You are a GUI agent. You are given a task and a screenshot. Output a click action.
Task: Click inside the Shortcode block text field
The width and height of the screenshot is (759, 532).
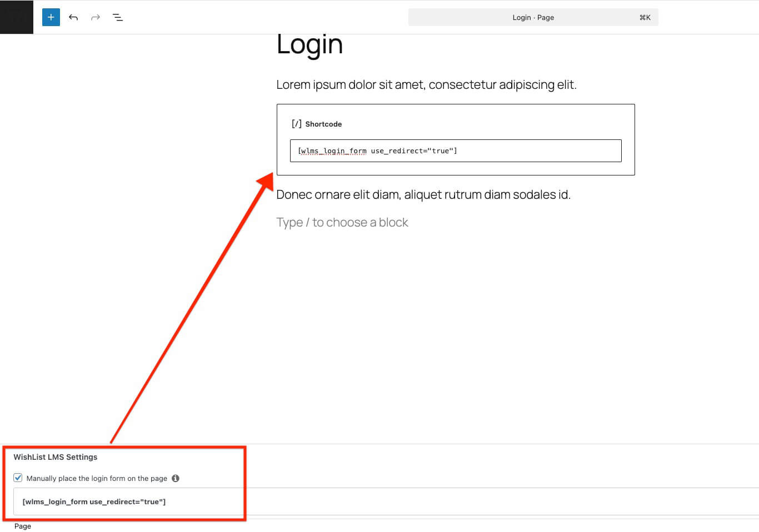pyautogui.click(x=456, y=150)
